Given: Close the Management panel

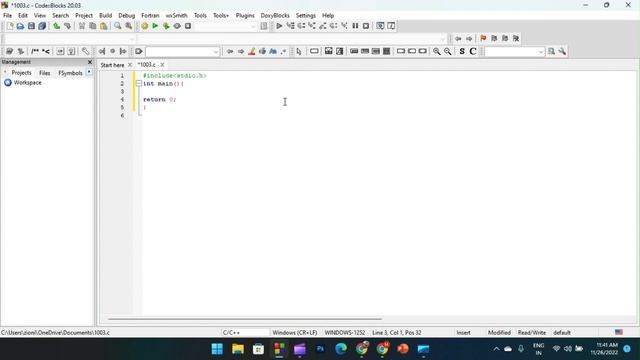Looking at the screenshot, I should (90, 62).
